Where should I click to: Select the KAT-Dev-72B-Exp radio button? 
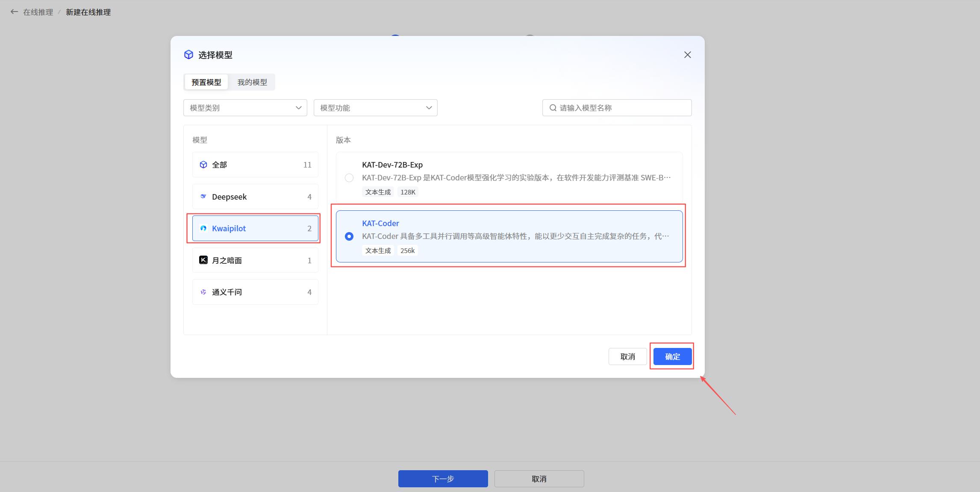[349, 178]
